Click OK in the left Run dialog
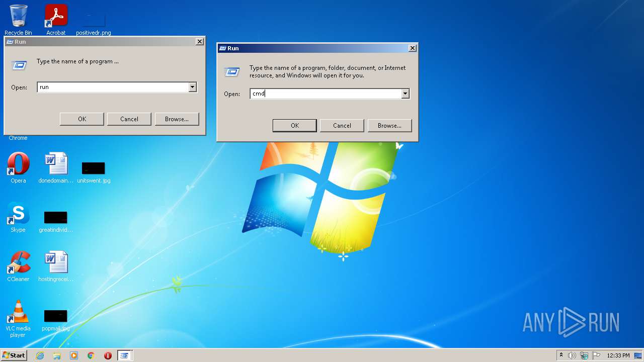Image resolution: width=644 pixels, height=362 pixels. [x=82, y=119]
